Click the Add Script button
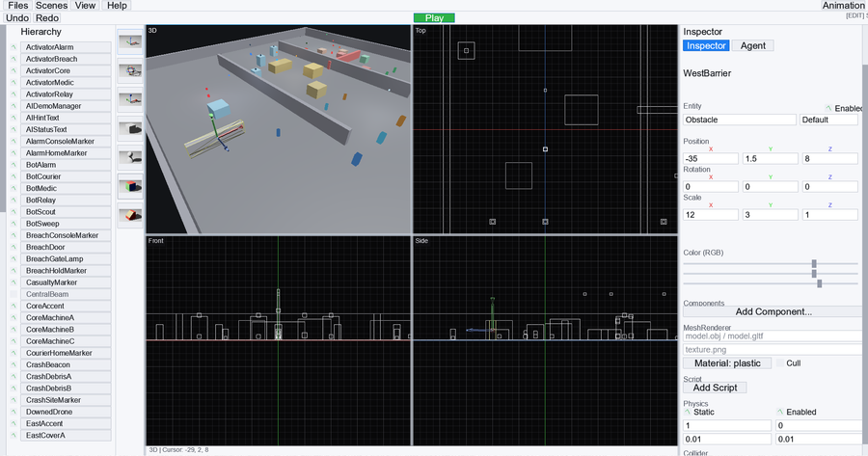 (715, 388)
